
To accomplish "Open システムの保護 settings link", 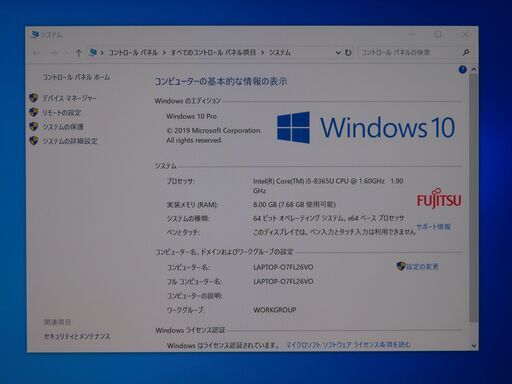I will click(63, 127).
